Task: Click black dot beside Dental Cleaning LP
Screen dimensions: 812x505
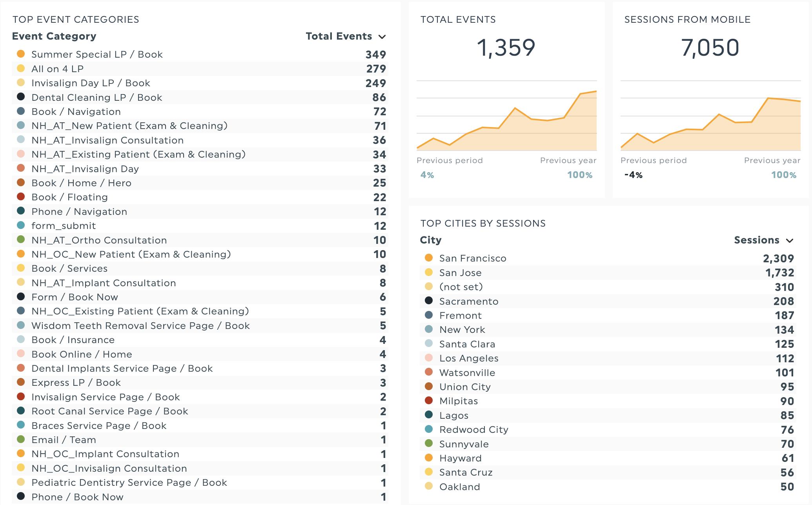Action: 21,96
